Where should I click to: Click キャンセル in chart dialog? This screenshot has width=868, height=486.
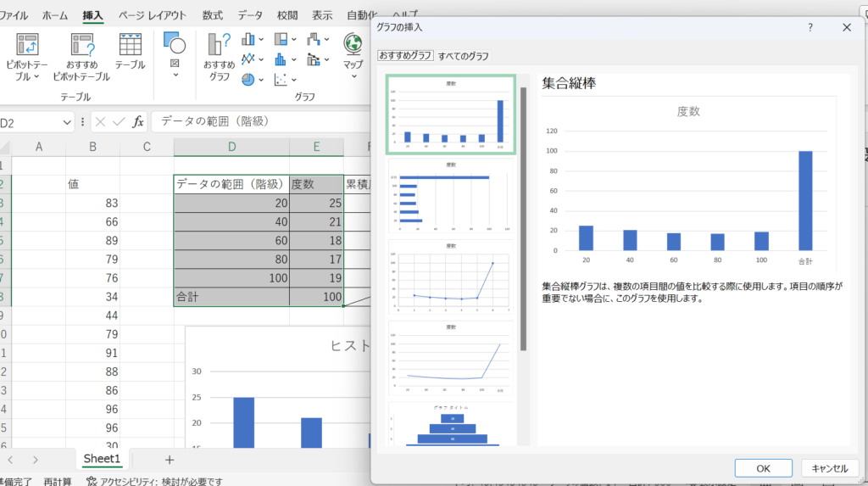coord(830,468)
